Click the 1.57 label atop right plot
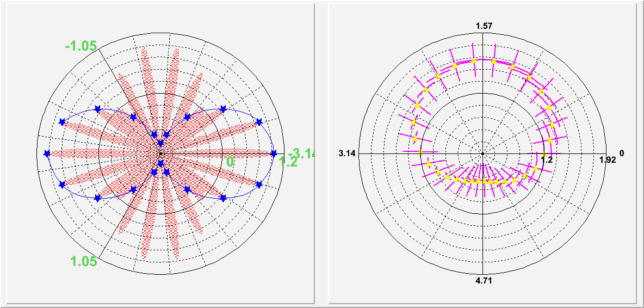Image resolution: width=644 pixels, height=308 pixels. tap(484, 27)
